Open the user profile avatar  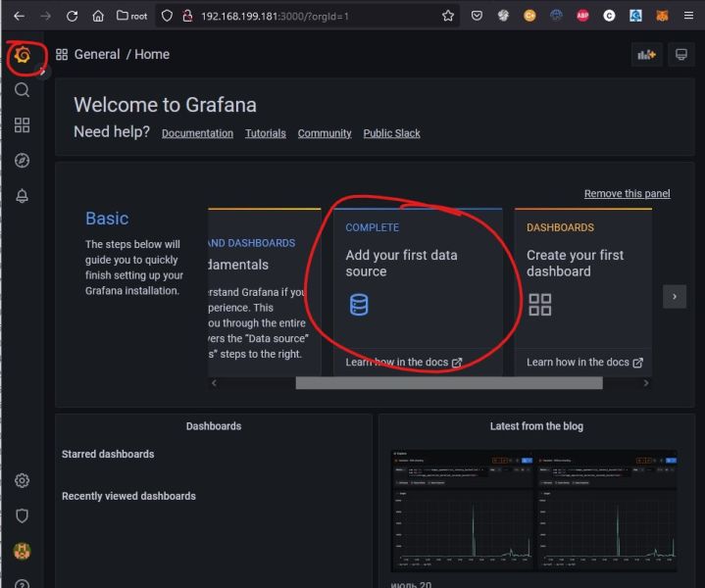click(x=22, y=551)
